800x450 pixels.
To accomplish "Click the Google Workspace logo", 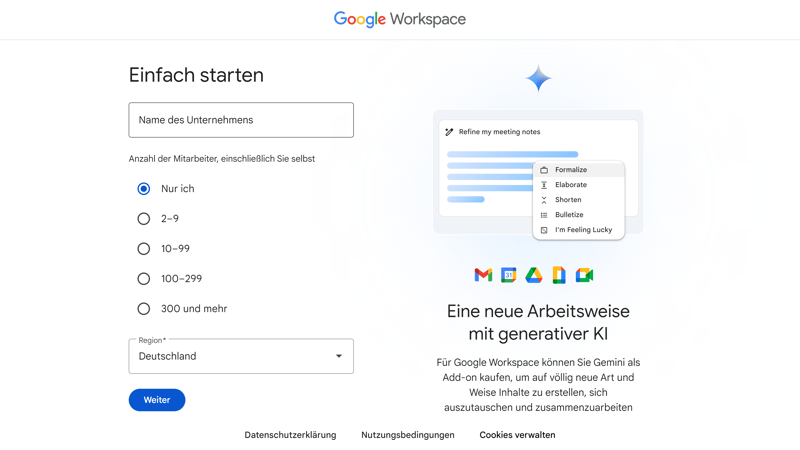I will pyautogui.click(x=399, y=19).
